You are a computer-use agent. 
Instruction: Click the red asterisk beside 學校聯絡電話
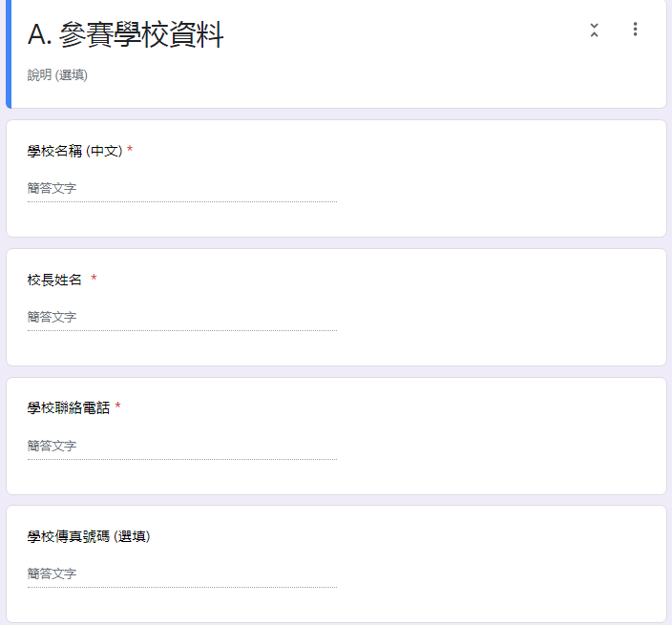click(117, 406)
